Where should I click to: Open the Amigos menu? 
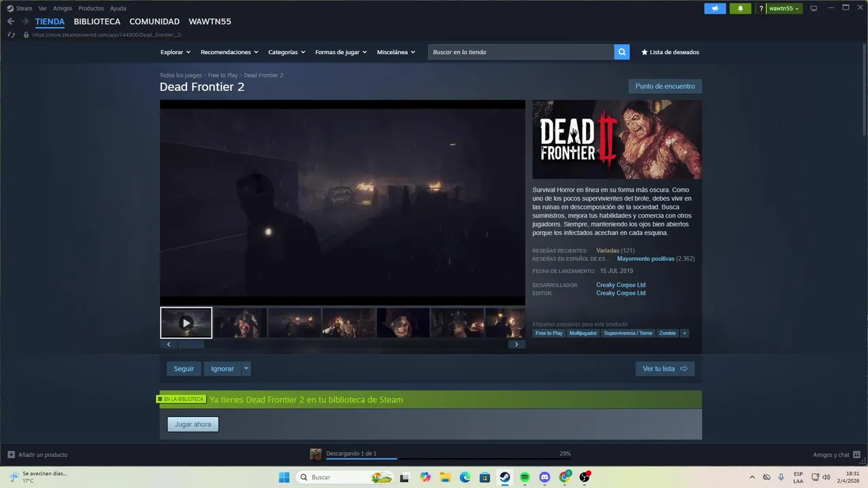coord(62,8)
